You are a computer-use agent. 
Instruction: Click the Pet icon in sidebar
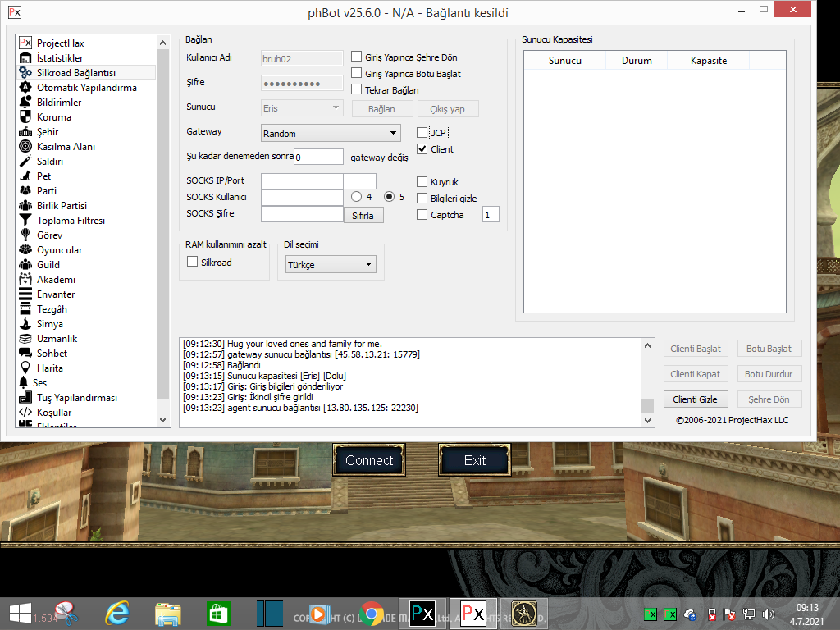pyautogui.click(x=25, y=176)
